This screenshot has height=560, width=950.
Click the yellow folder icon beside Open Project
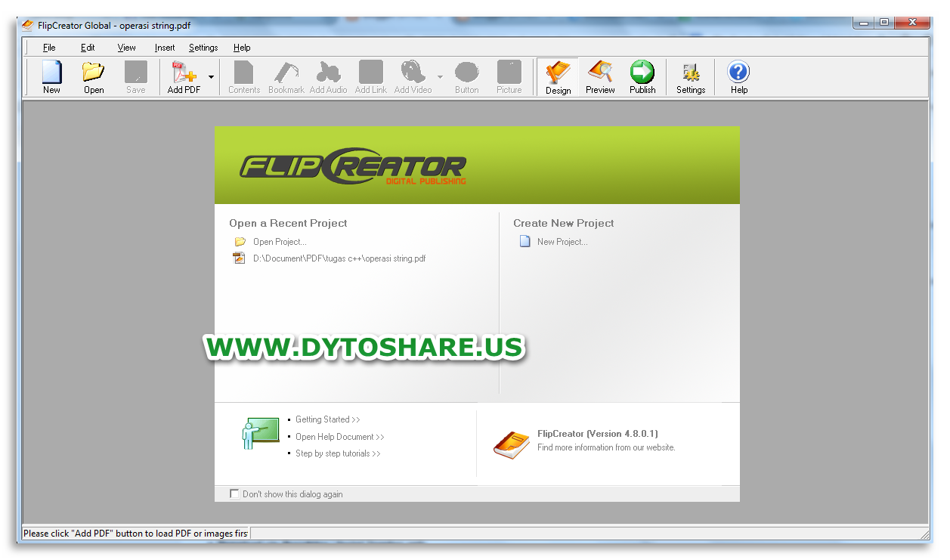(x=240, y=242)
